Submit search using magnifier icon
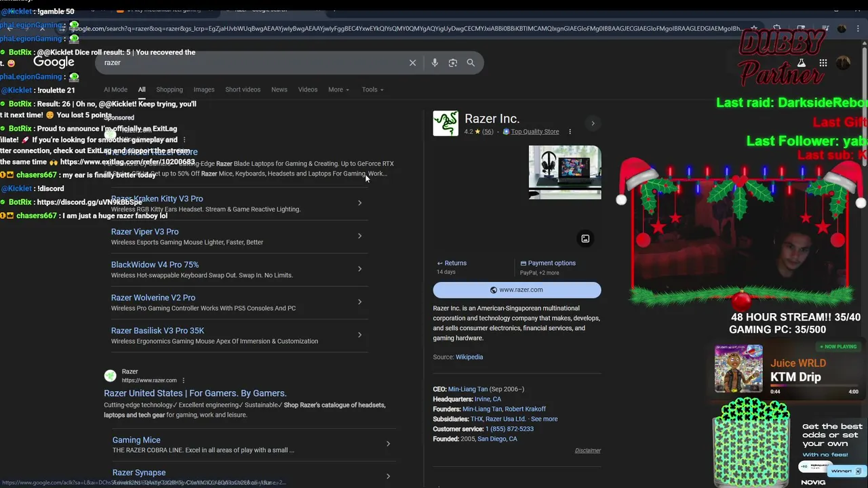 471,62
